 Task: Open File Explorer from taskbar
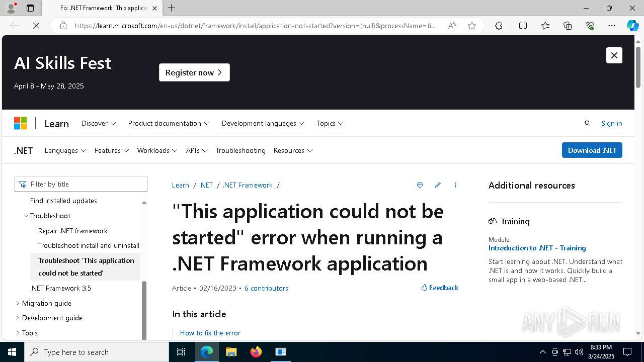click(231, 352)
